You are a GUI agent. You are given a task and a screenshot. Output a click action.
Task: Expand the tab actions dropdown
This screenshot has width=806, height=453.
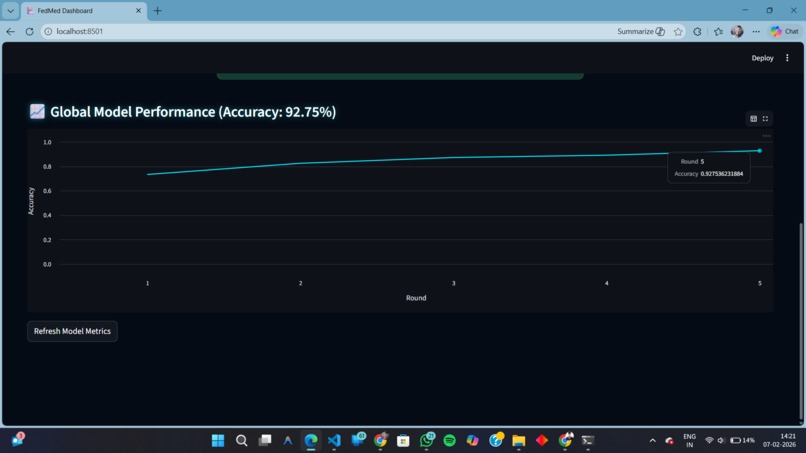(x=10, y=10)
